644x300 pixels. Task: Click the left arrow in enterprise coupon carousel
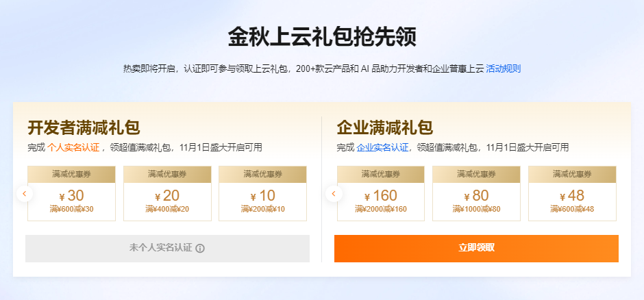[x=334, y=193]
